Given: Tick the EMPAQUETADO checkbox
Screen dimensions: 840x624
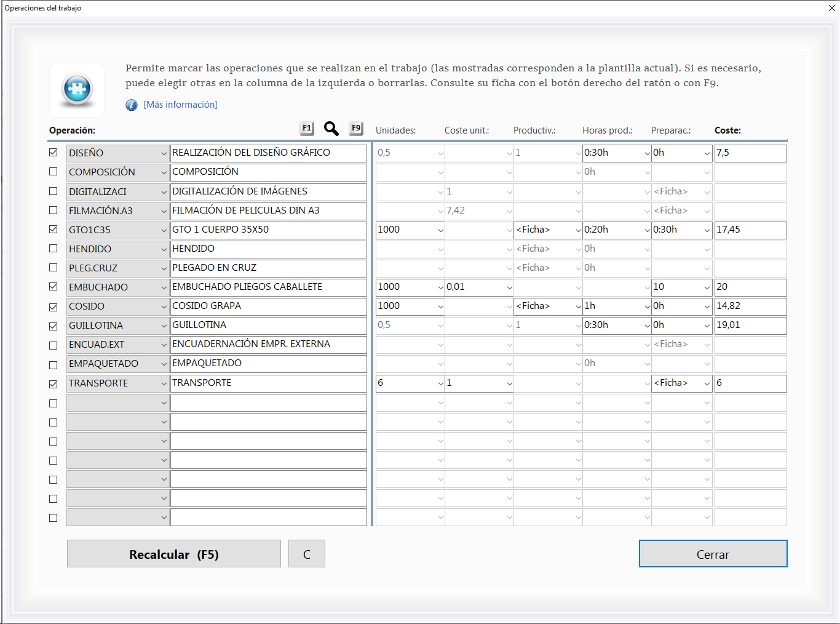Looking at the screenshot, I should 53,364.
